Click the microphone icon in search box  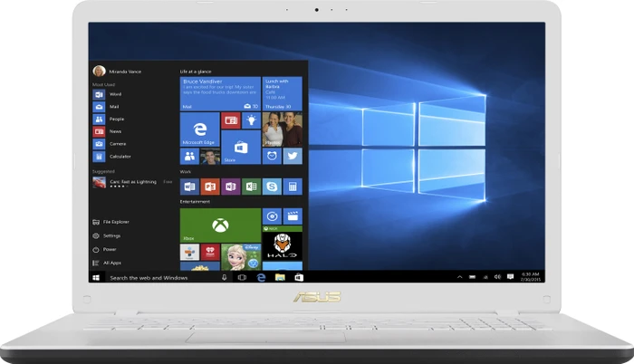pos(225,277)
